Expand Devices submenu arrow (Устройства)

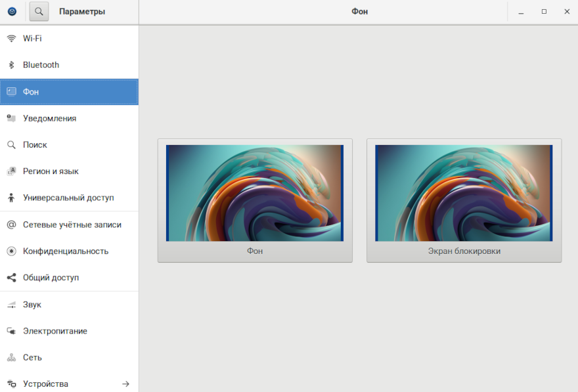[125, 384]
